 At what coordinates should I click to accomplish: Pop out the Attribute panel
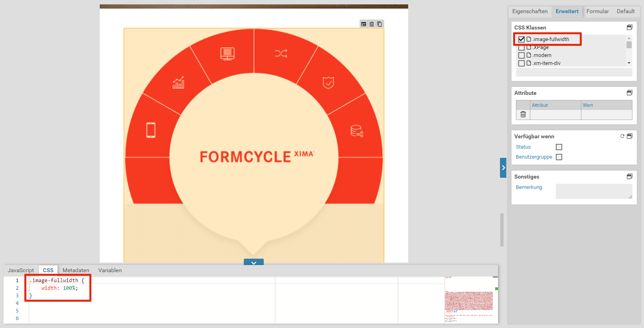(629, 93)
